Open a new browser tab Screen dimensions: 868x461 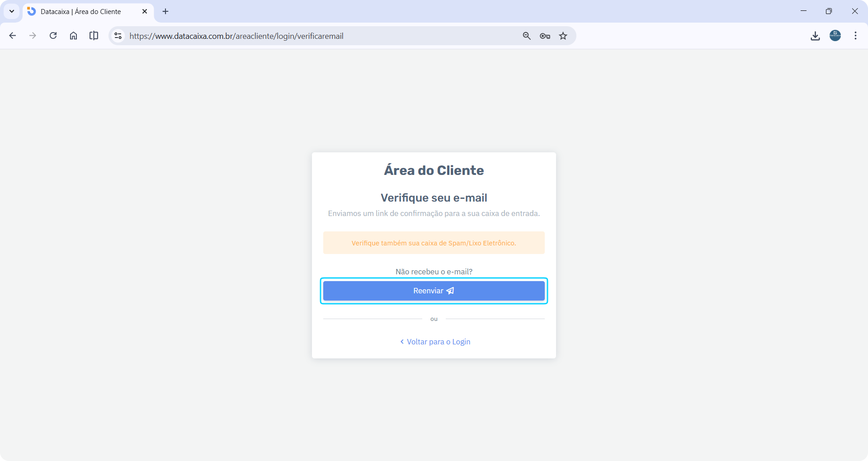[165, 11]
